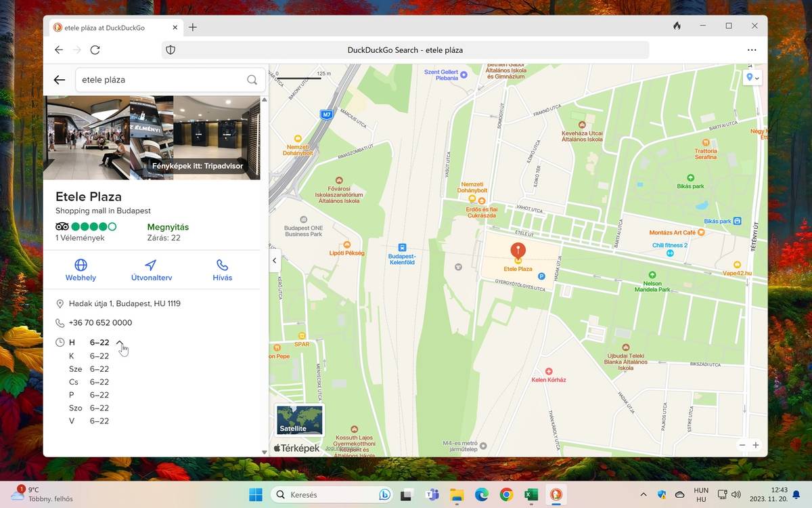Click the taskbar Keresés search box
812x508 pixels.
coord(330,494)
